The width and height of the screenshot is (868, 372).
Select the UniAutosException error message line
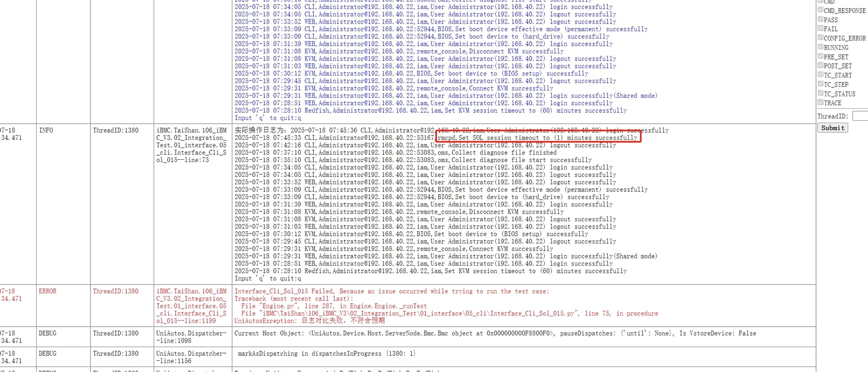(x=309, y=321)
